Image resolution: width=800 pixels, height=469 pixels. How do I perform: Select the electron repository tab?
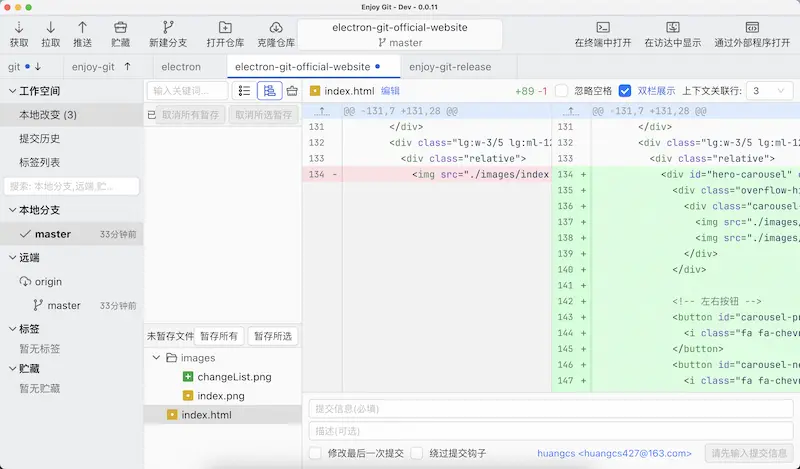[x=181, y=67]
